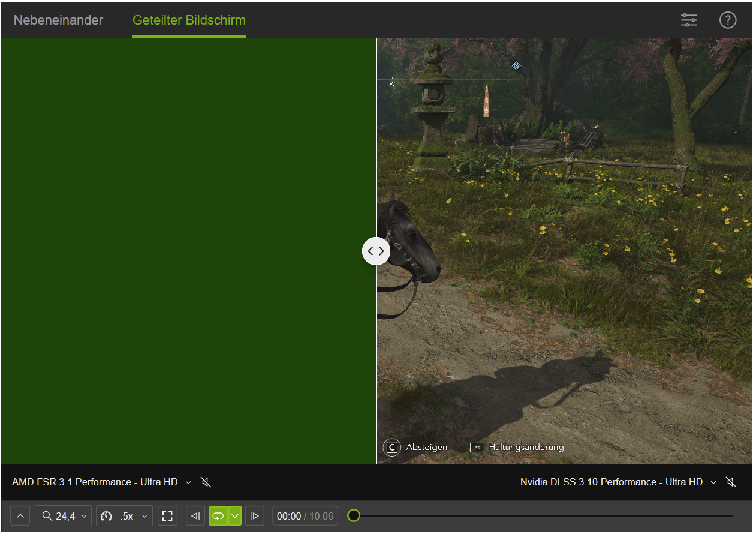
Task: Open the playback speed .5x dropdown
Action: [x=124, y=516]
